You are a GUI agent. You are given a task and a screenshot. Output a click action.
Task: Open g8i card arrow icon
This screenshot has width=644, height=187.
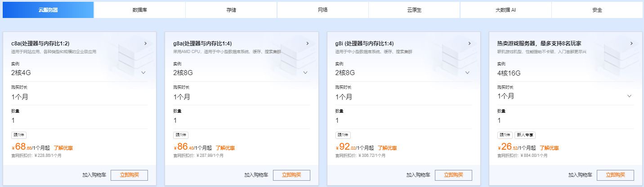[x=469, y=44]
